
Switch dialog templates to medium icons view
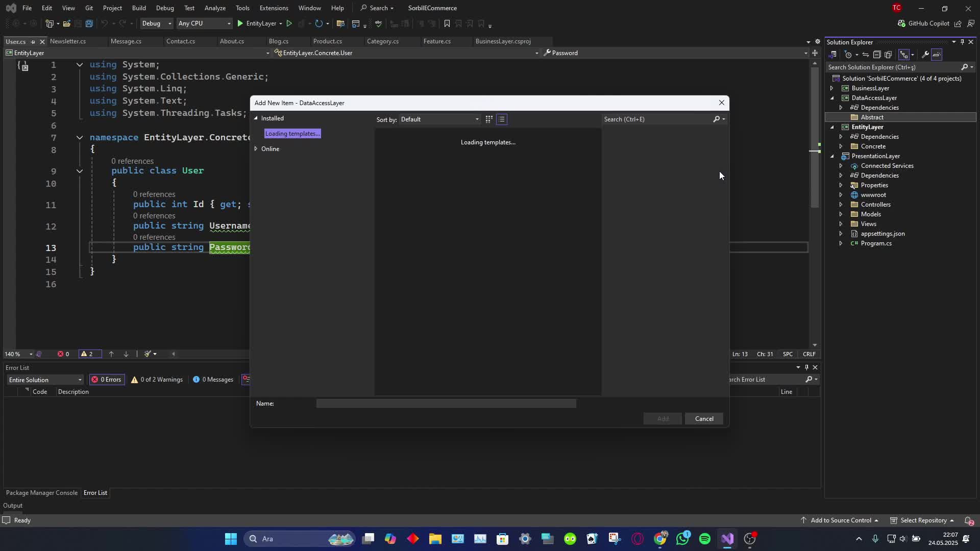[x=489, y=119]
